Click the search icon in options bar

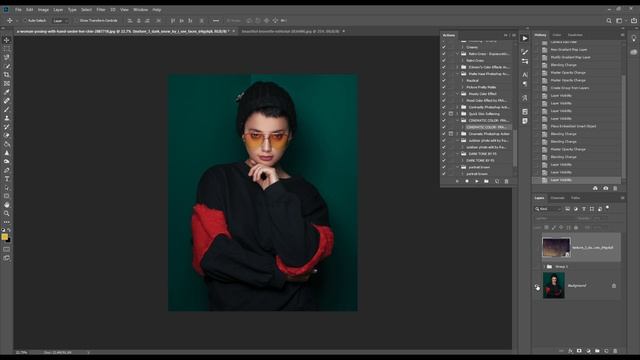(609, 20)
